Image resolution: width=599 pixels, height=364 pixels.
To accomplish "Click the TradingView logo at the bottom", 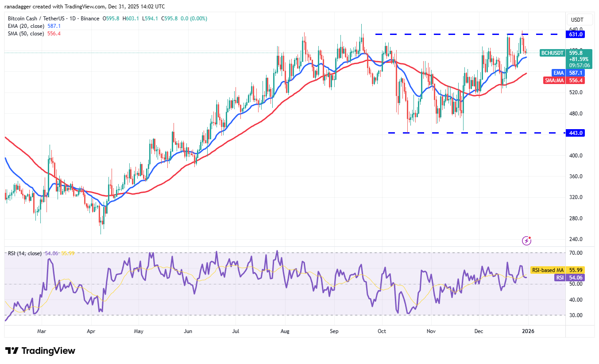I will pos(40,351).
